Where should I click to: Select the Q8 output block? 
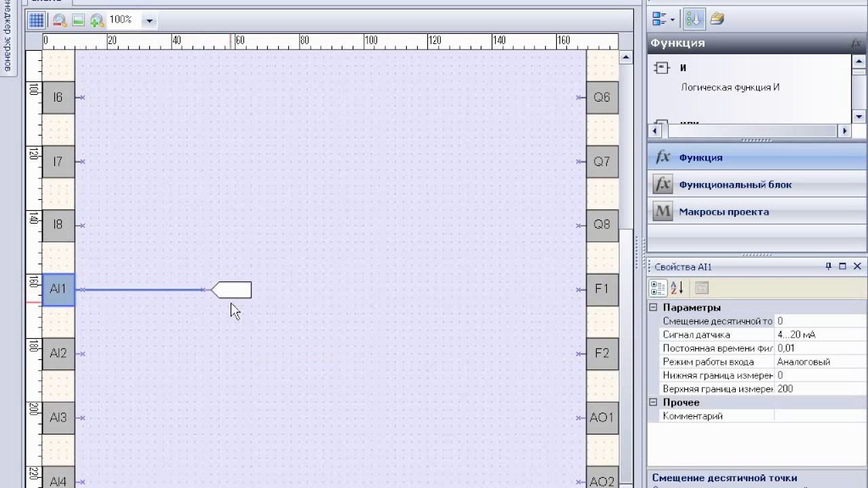602,225
